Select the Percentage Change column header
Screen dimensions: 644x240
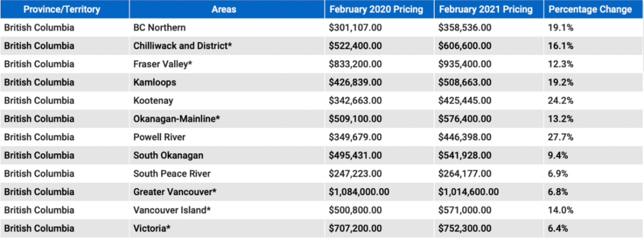(x=593, y=10)
